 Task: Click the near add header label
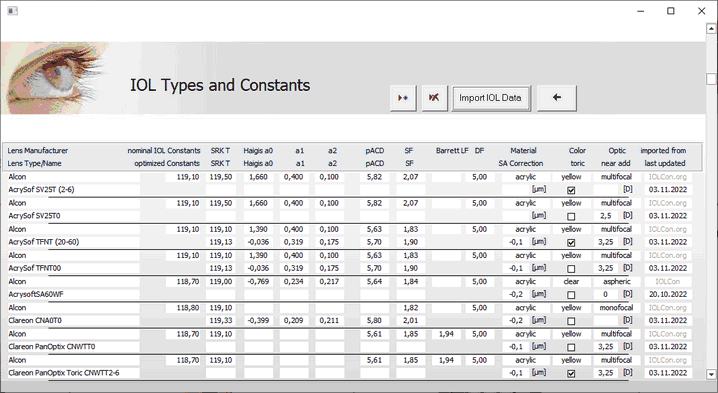(x=615, y=163)
